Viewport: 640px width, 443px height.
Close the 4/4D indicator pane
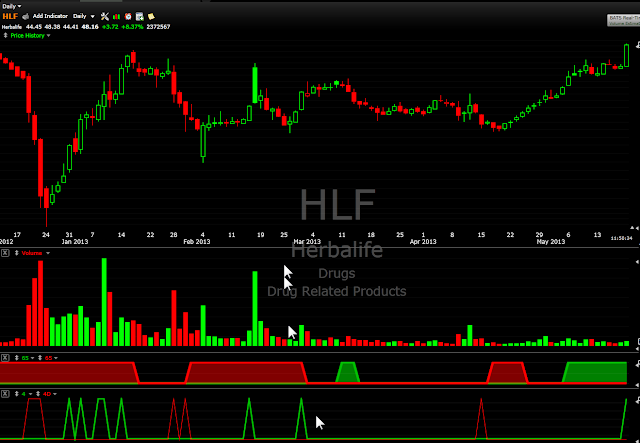(5, 394)
